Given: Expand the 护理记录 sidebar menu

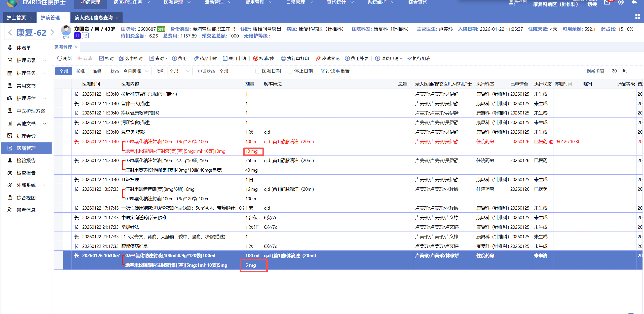Looking at the screenshot, I should [x=26, y=60].
